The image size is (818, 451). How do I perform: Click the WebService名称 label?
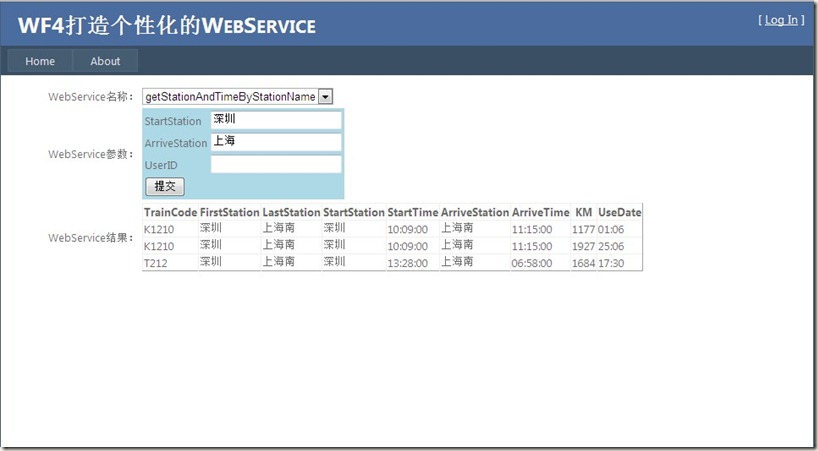[91, 97]
